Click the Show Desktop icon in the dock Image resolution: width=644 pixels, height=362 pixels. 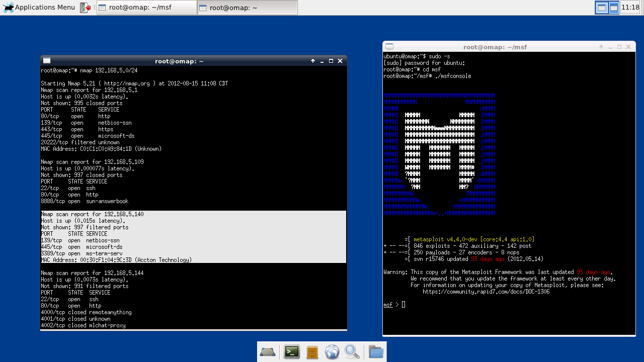click(x=268, y=352)
